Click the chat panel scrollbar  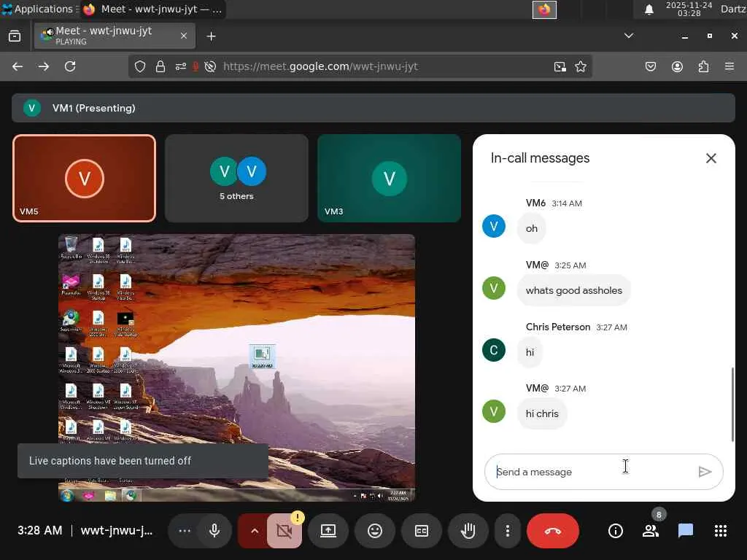732,405
